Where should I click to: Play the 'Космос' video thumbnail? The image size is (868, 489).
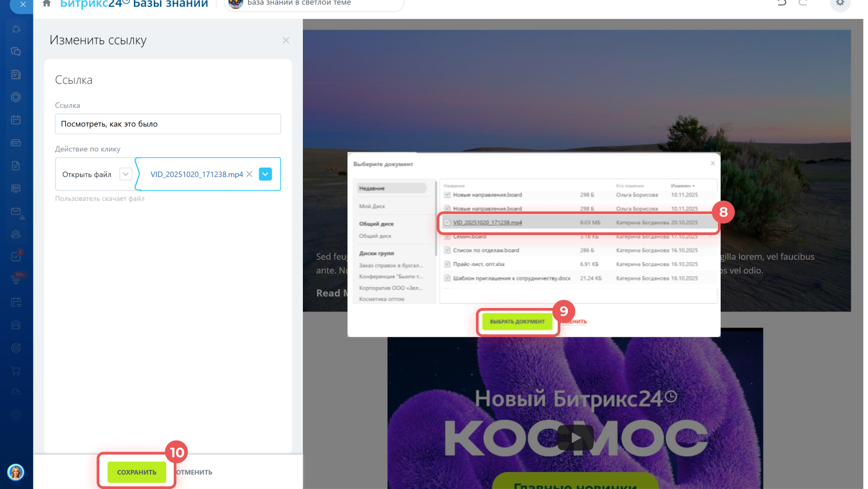(x=576, y=437)
